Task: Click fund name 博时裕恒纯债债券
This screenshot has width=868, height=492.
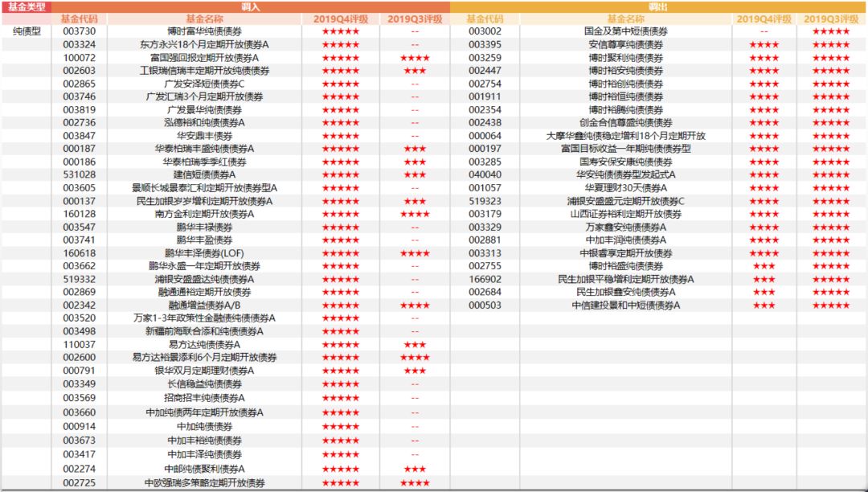Action: coord(626,96)
